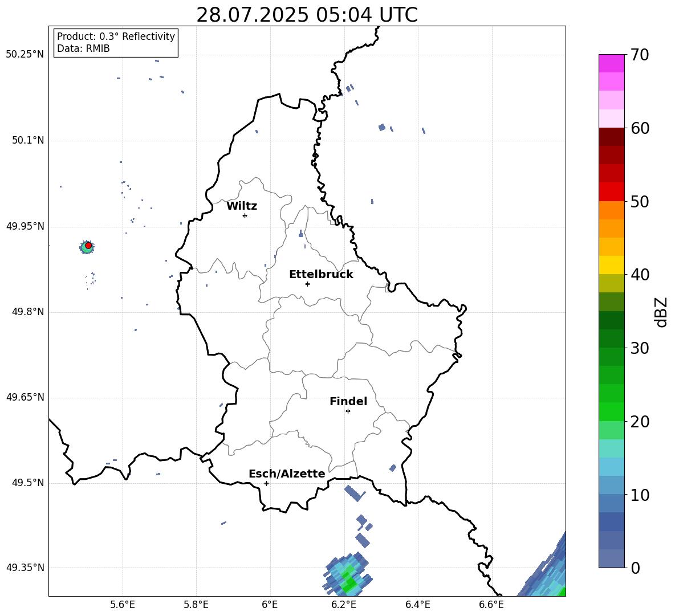Screen dimensions: 675x616
Task: Pick the bright green swatch above 20
Action: click(x=611, y=412)
